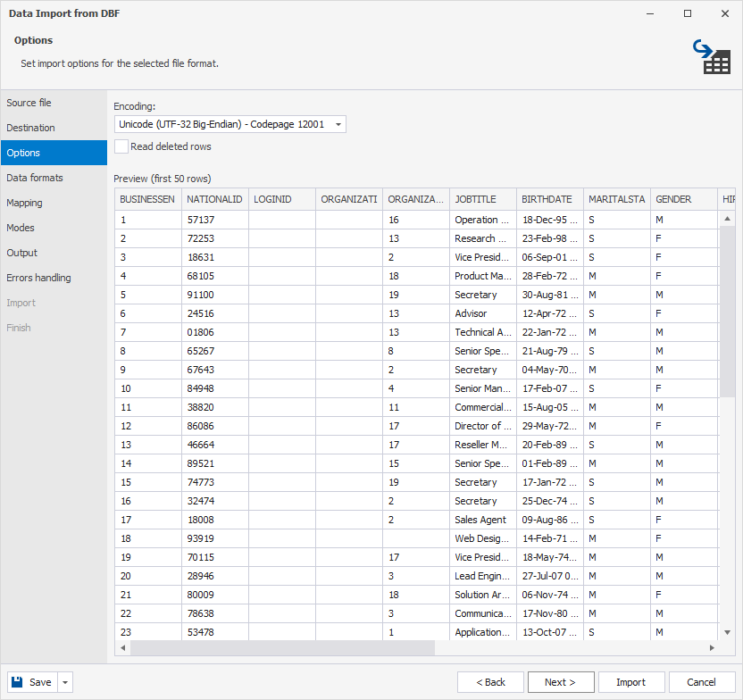
Task: Click the Next > button
Action: pos(561,682)
